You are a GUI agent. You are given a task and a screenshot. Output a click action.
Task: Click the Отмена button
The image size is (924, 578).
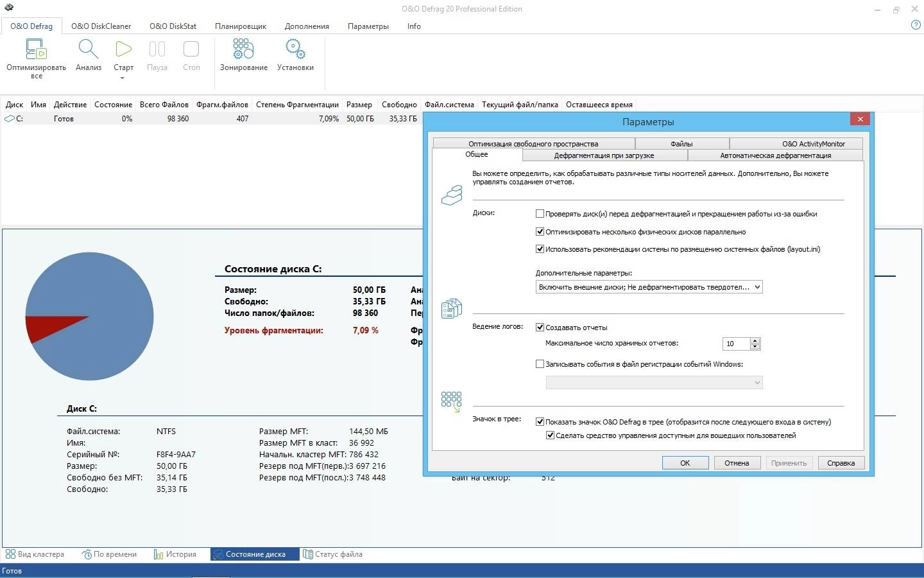(x=737, y=463)
